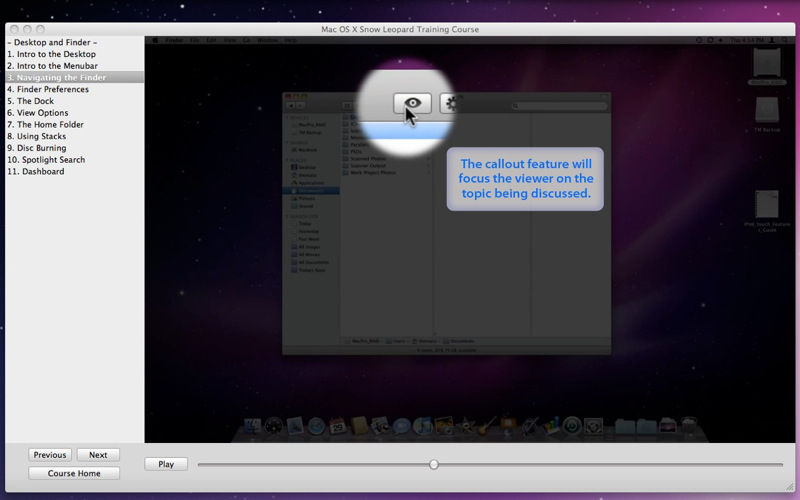The width and height of the screenshot is (800, 500).
Task: Click the iCal calendar icon in Dock
Action: (337, 426)
